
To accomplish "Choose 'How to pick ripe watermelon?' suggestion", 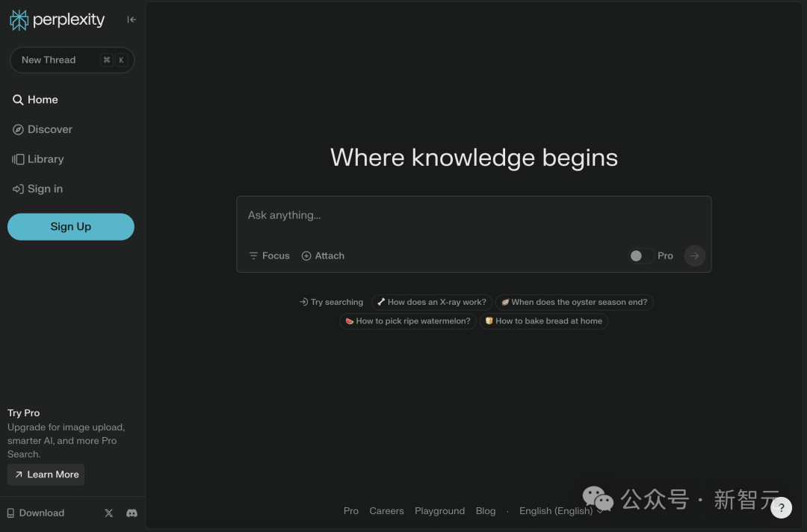I will [x=408, y=321].
